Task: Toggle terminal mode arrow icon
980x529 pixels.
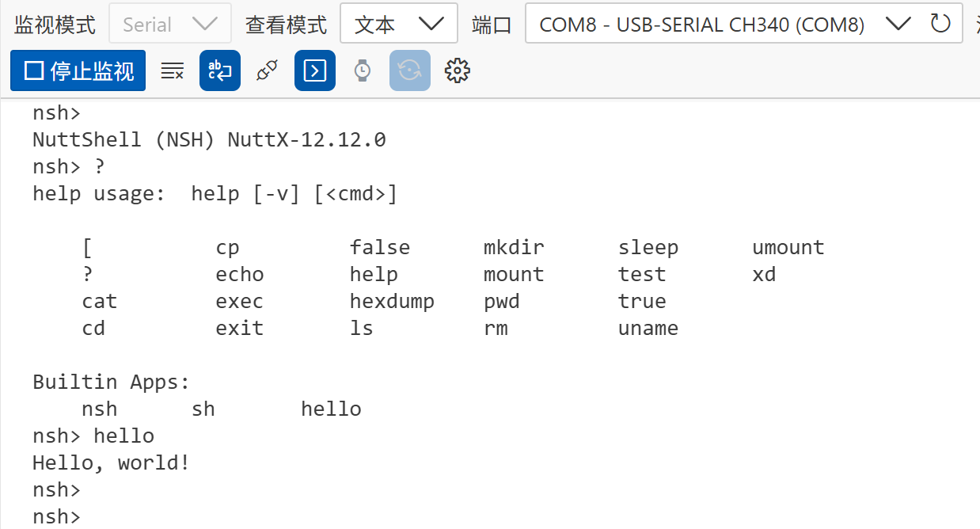Action: tap(314, 71)
